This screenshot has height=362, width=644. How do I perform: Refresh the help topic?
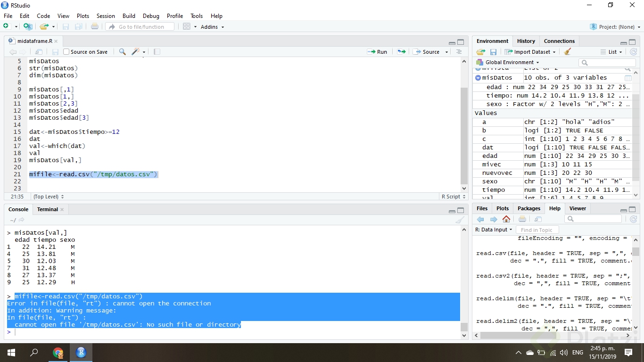634,219
